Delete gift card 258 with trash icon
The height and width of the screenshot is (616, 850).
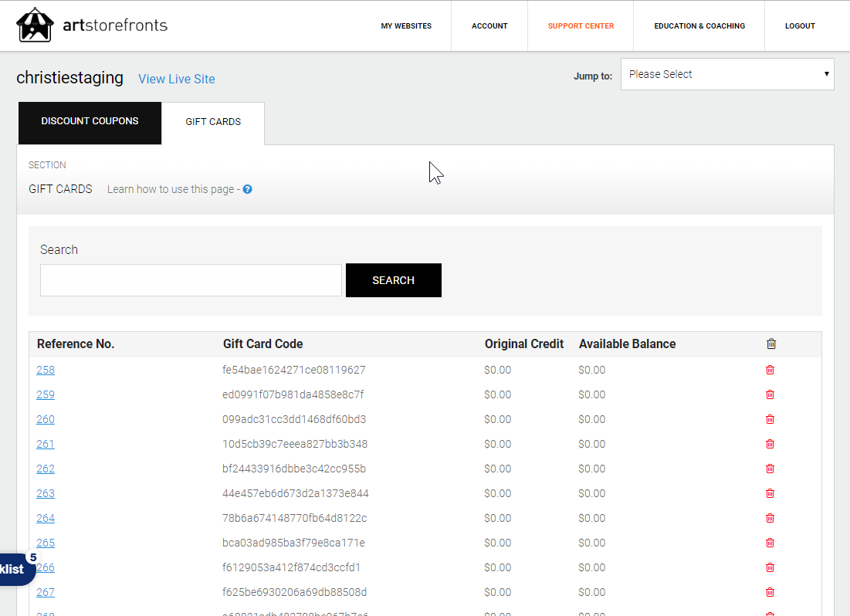pos(770,370)
